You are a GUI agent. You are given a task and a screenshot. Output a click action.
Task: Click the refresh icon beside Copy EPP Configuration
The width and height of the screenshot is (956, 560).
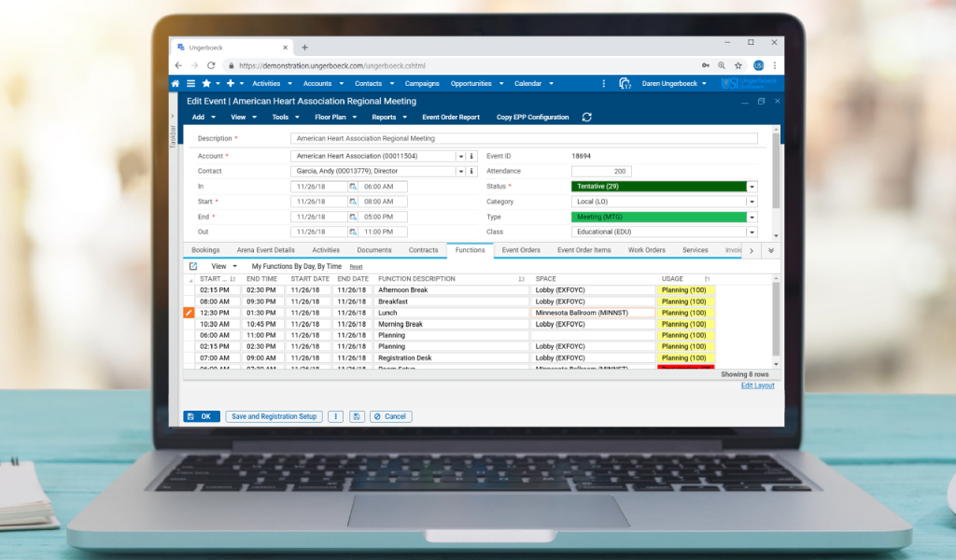(x=586, y=118)
